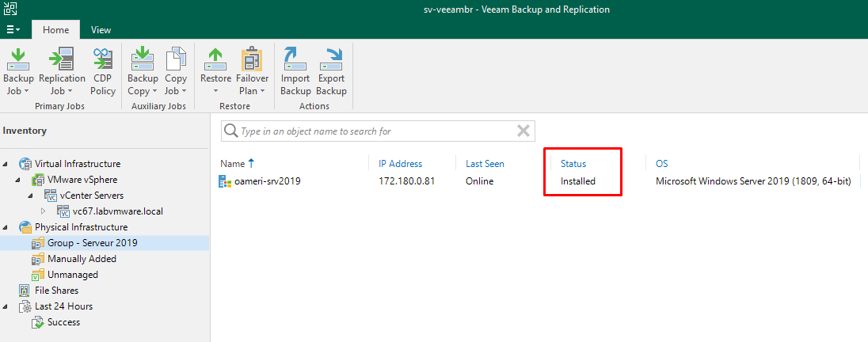Sort by the IP Address column header
868x342 pixels.
pos(400,164)
